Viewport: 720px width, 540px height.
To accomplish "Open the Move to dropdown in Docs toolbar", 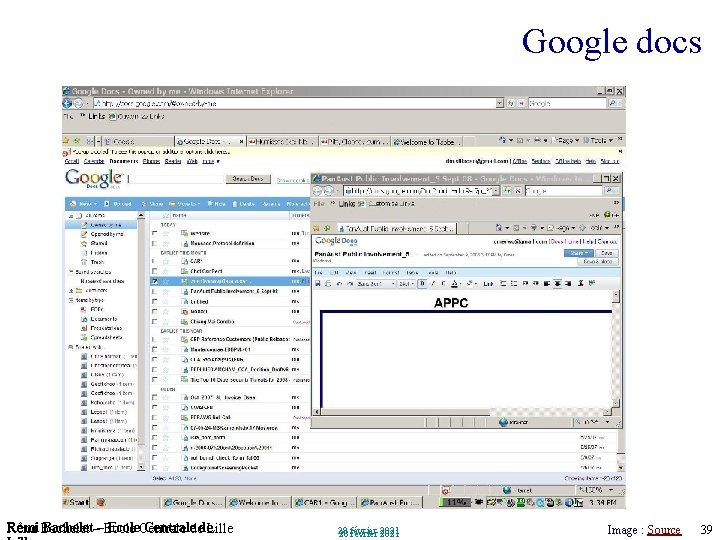I will [184, 204].
